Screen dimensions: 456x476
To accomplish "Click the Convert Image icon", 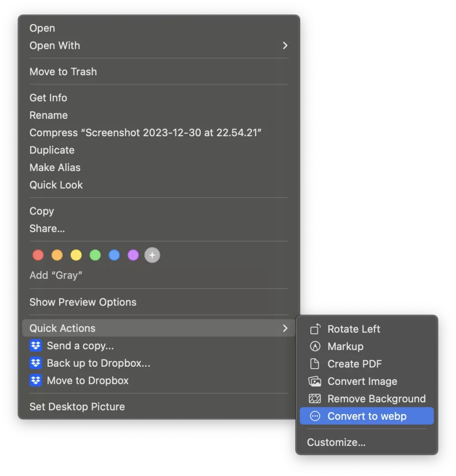I will [315, 382].
